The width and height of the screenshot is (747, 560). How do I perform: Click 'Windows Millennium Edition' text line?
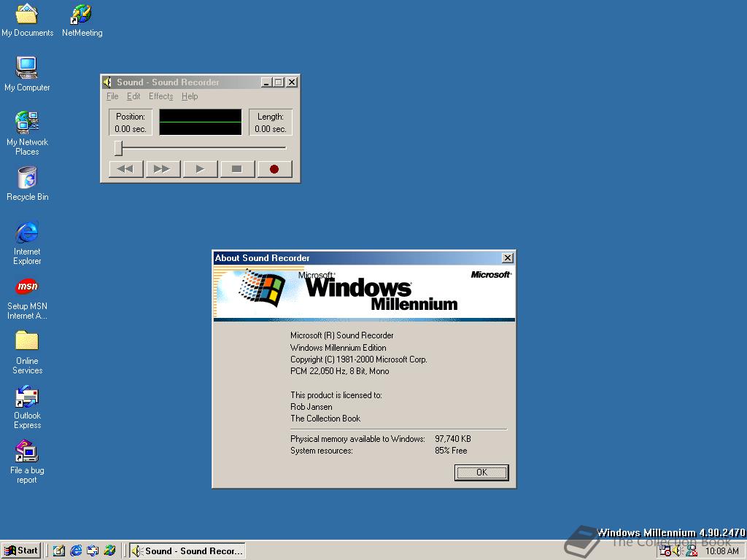(338, 348)
